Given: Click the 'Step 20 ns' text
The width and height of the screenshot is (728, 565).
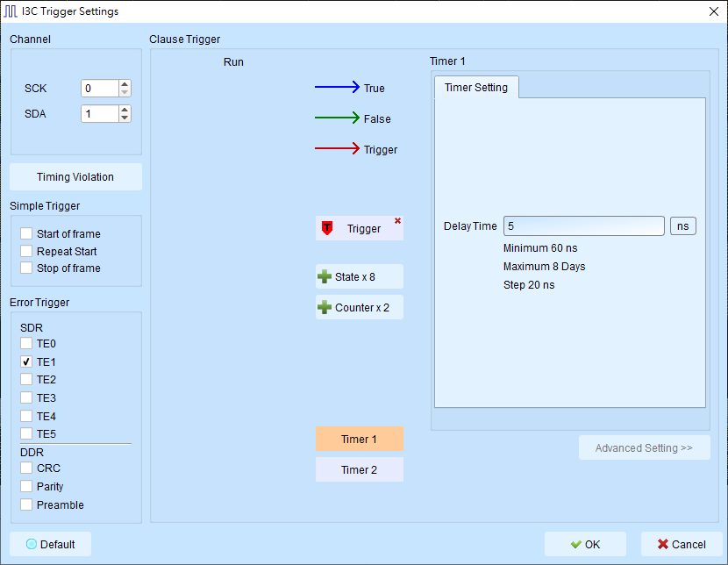Looking at the screenshot, I should (529, 285).
